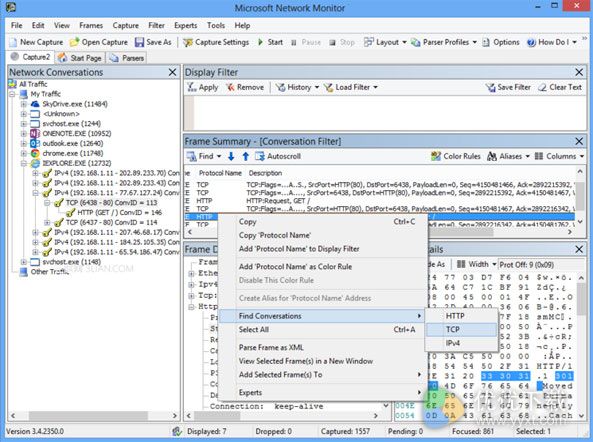Click Save Filter in Display Filter
This screenshot has height=442, width=593.
coord(508,87)
